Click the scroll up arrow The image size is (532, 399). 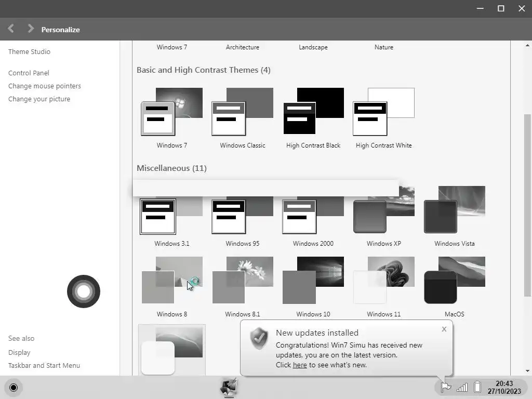528,45
